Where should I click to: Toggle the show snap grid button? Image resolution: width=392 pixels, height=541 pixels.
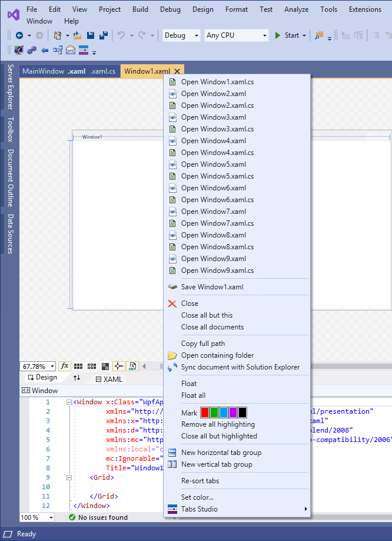pyautogui.click(x=78, y=367)
